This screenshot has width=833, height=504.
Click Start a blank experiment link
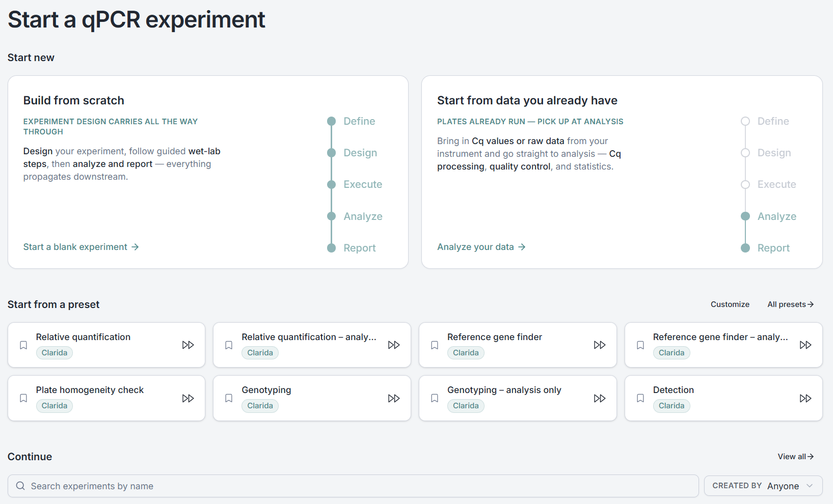[x=81, y=247]
